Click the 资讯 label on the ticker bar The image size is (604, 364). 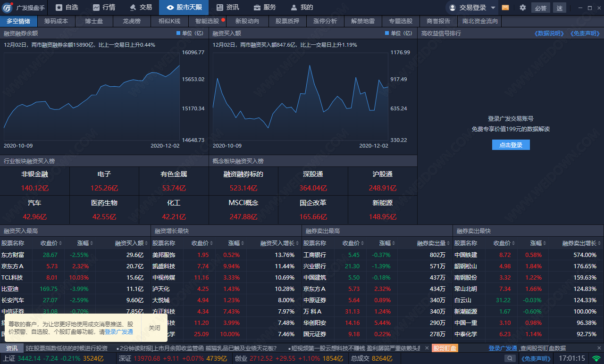(12, 348)
